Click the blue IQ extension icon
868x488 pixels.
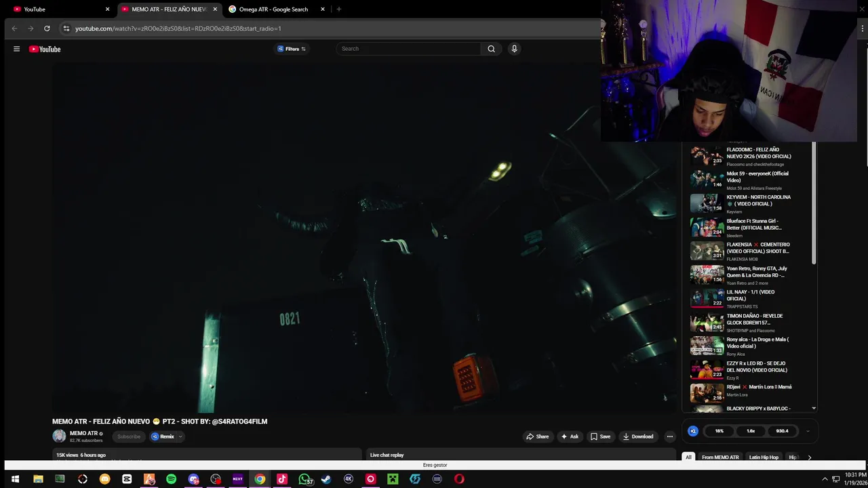(x=692, y=431)
